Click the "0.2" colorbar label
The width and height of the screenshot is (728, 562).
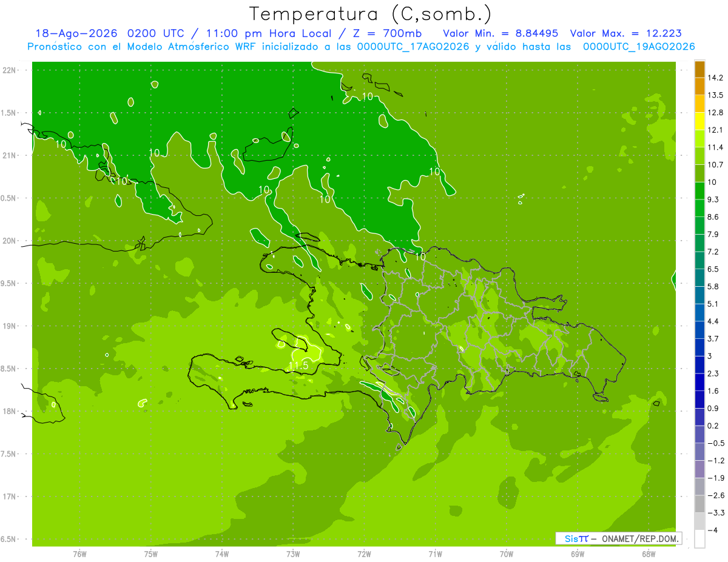713,426
